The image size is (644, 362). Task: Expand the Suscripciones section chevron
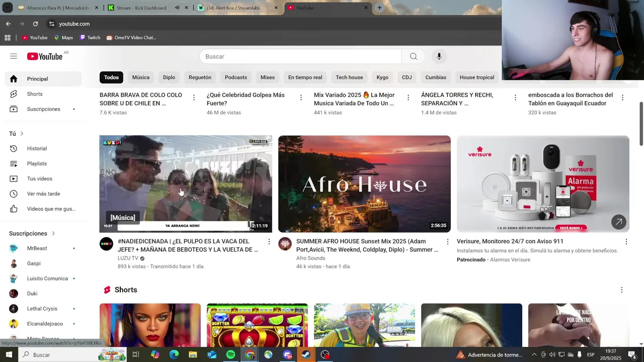[x=53, y=233]
